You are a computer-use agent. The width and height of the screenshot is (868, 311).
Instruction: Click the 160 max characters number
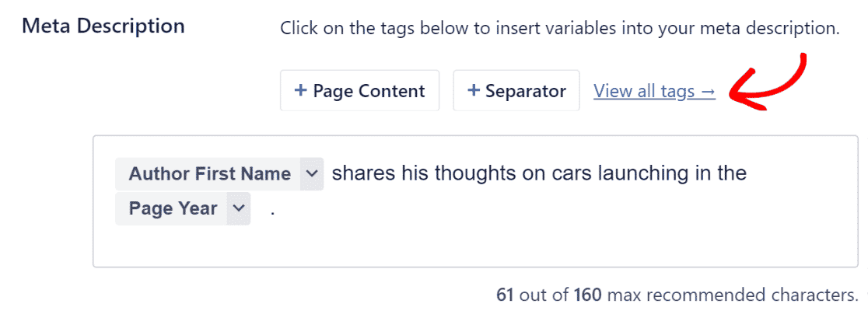(587, 295)
